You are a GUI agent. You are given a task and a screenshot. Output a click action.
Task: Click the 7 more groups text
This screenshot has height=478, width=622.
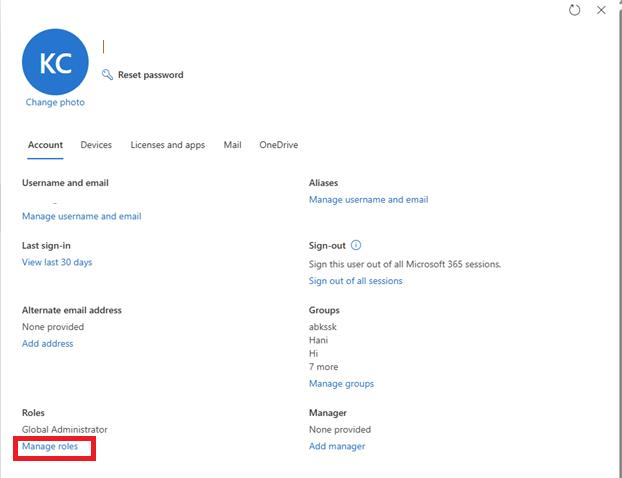click(323, 367)
